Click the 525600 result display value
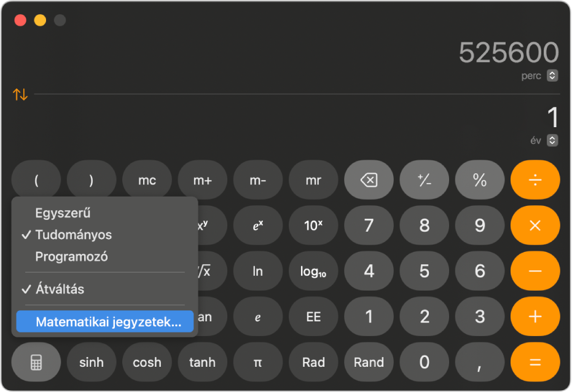Image resolution: width=572 pixels, height=392 pixels. click(509, 53)
